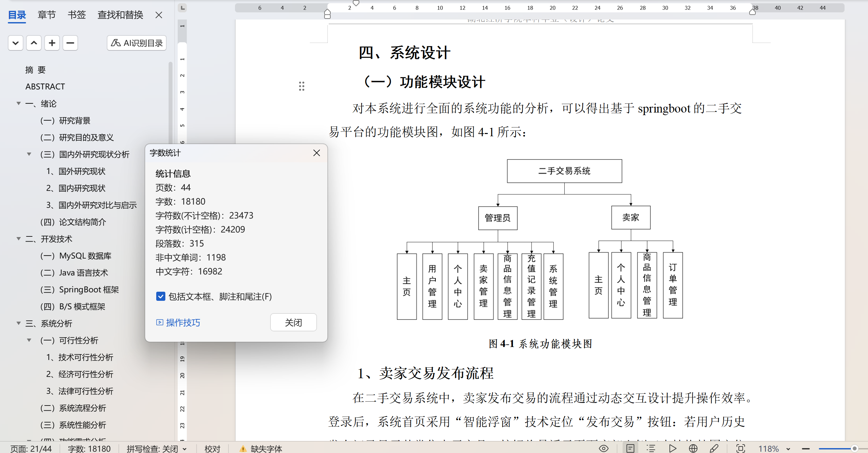Click the full screen fit icon
Viewport: 868px width, 453px height.
click(741, 448)
